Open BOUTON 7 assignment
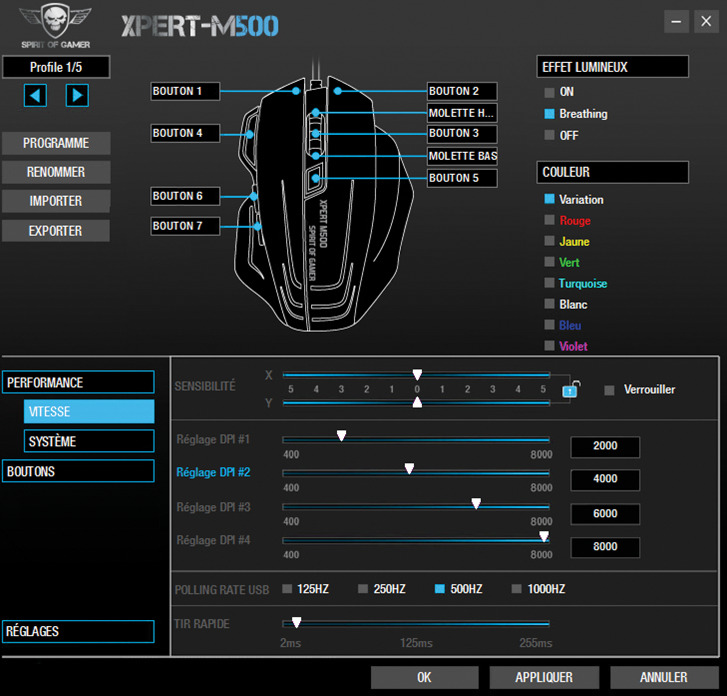The width and height of the screenshot is (727, 696). point(185,226)
